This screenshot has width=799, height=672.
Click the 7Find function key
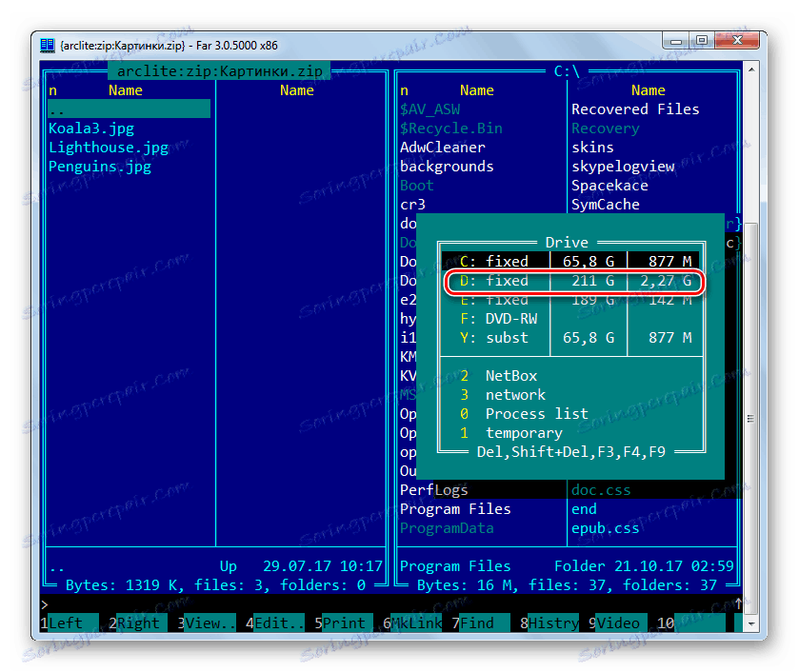(x=481, y=623)
